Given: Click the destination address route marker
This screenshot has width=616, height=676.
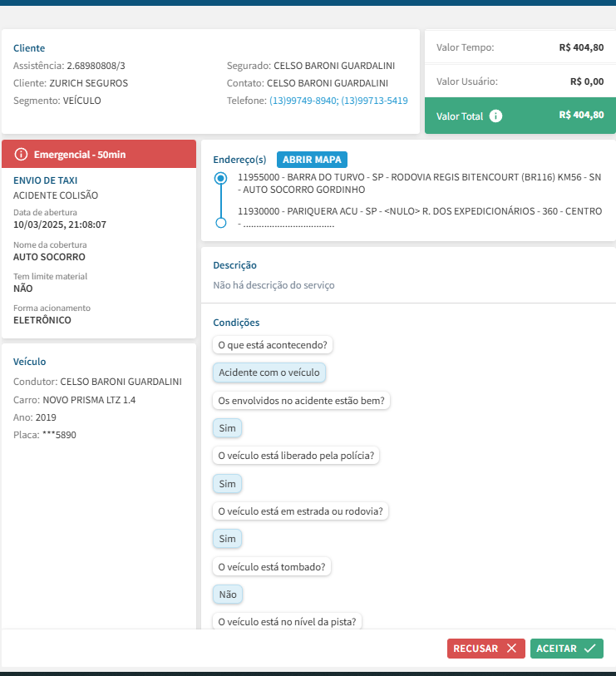Looking at the screenshot, I should click(x=220, y=223).
